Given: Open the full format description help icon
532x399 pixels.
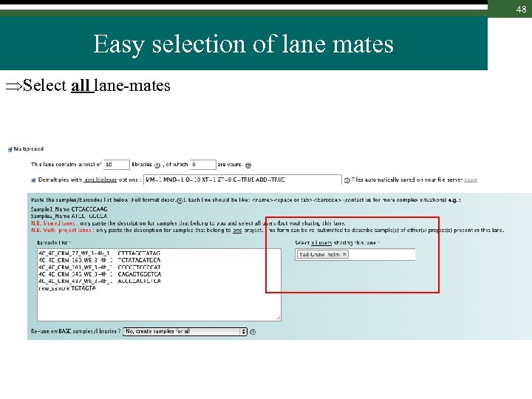Looking at the screenshot, I should click(180, 200).
